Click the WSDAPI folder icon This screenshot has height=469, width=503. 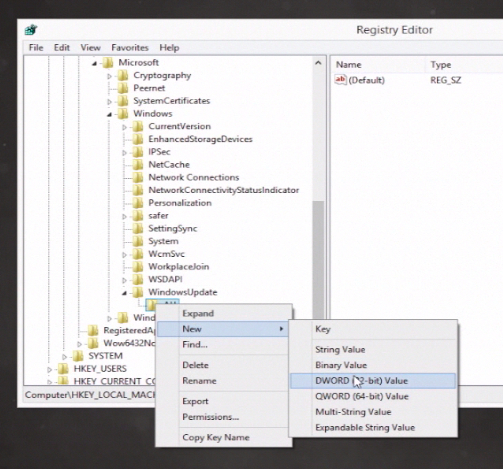pyautogui.click(x=138, y=280)
